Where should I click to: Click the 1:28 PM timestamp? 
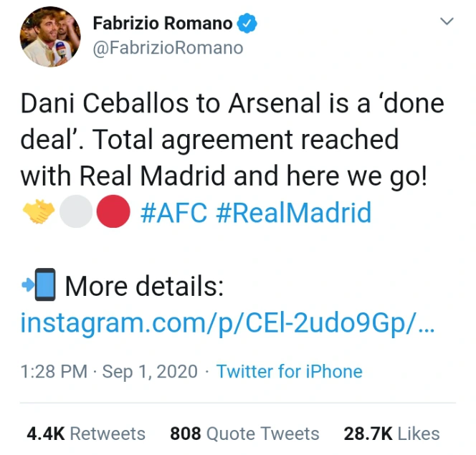click(54, 372)
